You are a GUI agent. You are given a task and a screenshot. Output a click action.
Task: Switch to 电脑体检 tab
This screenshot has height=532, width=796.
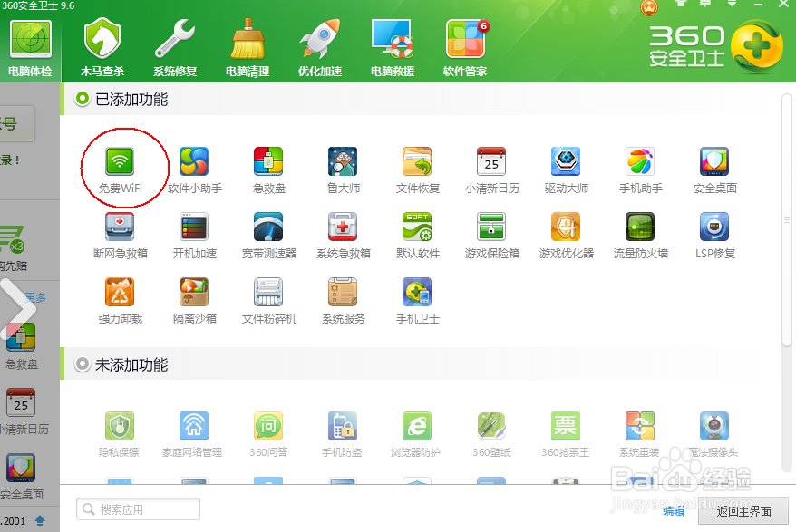(31, 49)
